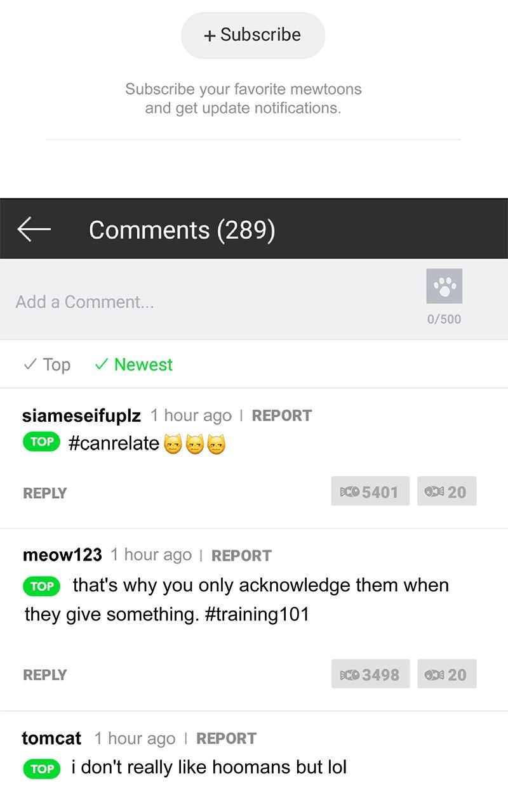The image size is (508, 812).
Task: Focus the Add a Comment field
Action: click(x=210, y=301)
